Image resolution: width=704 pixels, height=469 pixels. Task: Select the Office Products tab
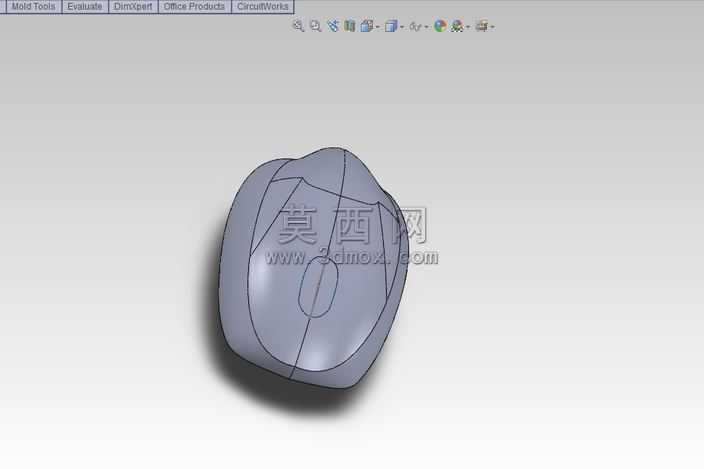194,7
